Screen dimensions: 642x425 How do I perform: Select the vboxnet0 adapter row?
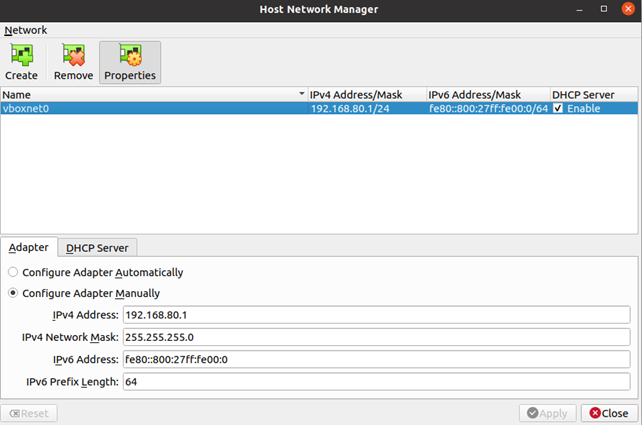coord(319,108)
